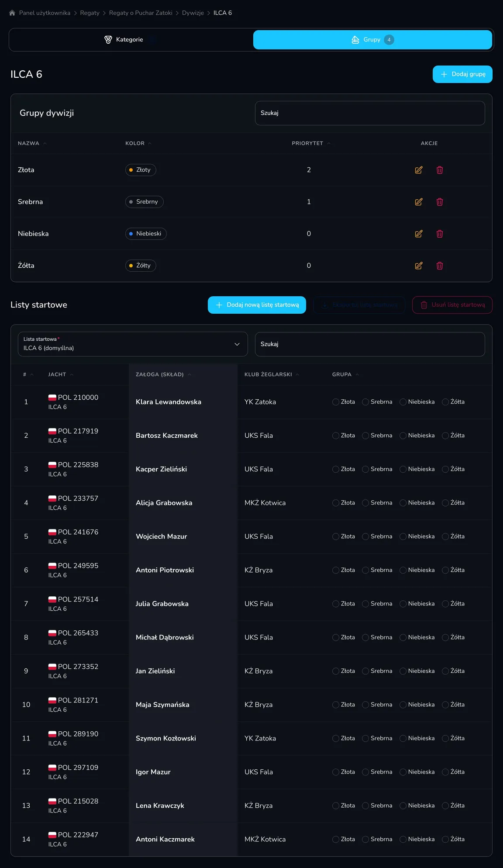This screenshot has width=503, height=868.
Task: Click the home icon in breadcrumb
Action: (x=12, y=13)
